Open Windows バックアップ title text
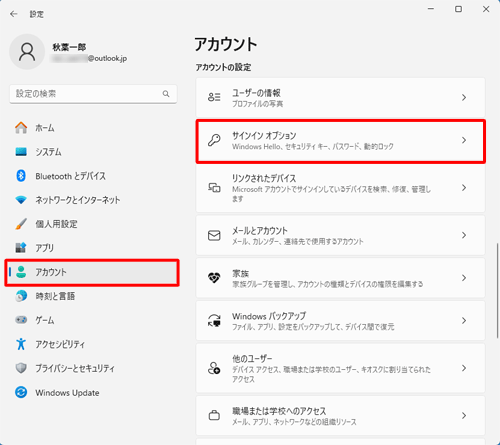The image size is (500, 445). click(269, 316)
